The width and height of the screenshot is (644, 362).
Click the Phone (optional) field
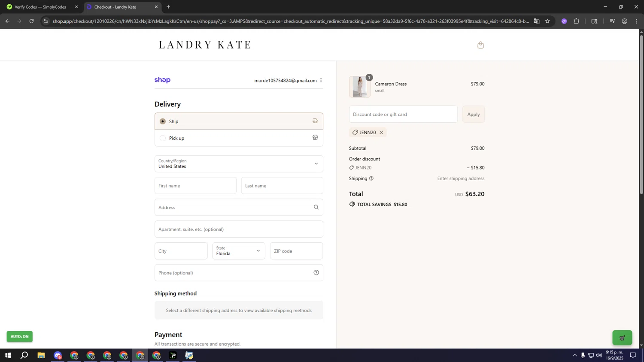pos(239,273)
